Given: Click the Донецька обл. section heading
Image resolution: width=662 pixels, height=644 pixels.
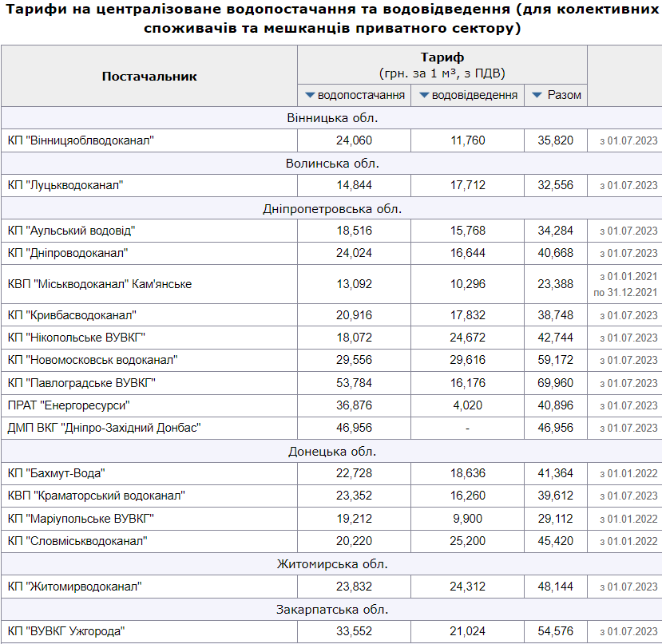Looking at the screenshot, I should tap(331, 452).
